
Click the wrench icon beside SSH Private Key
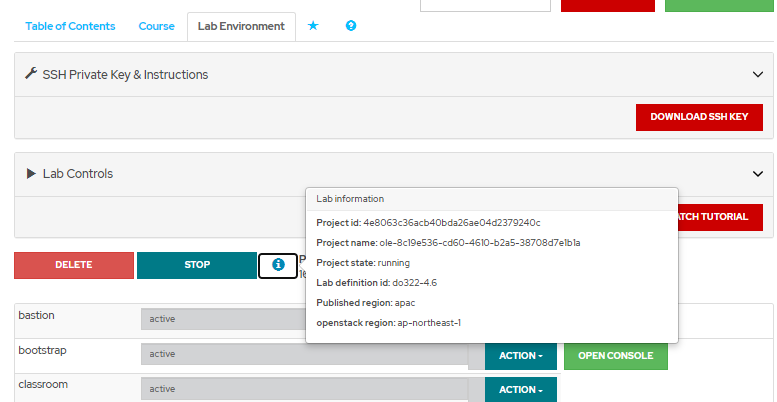pyautogui.click(x=31, y=74)
